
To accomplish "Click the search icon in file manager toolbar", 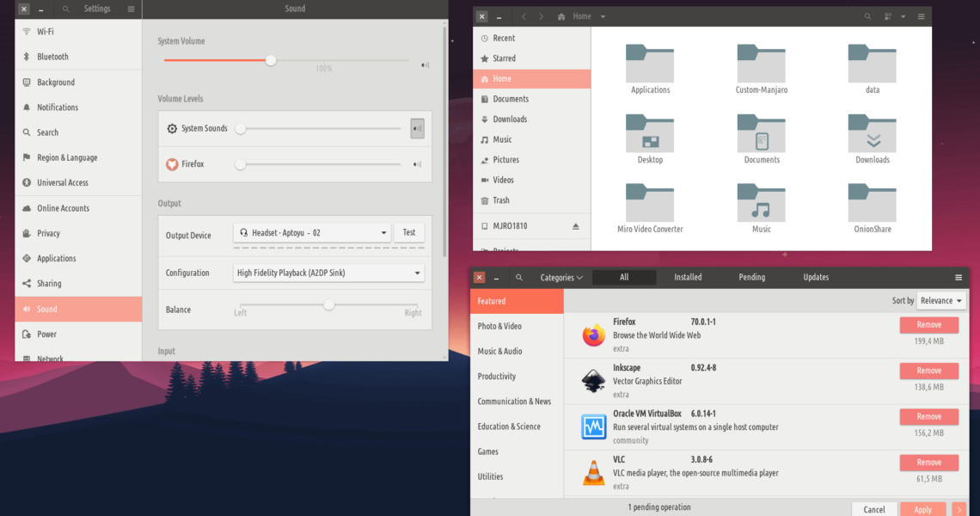I will point(868,16).
